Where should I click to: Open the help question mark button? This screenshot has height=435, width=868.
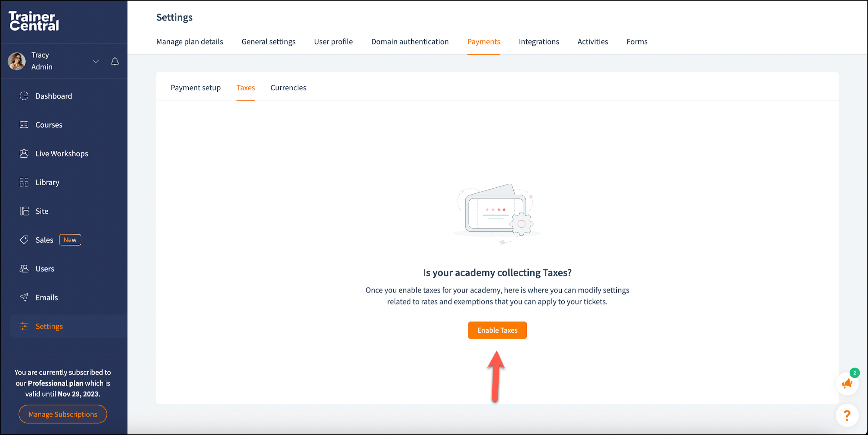(847, 415)
